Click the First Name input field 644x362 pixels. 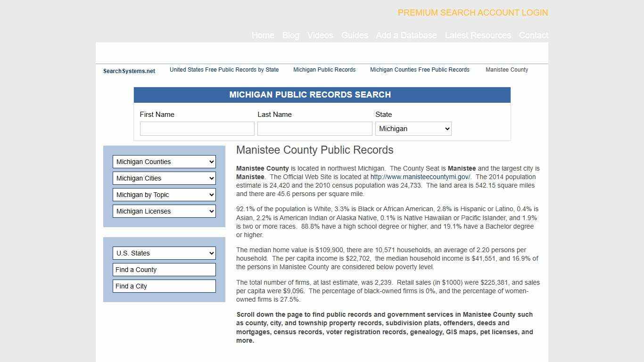click(x=197, y=128)
